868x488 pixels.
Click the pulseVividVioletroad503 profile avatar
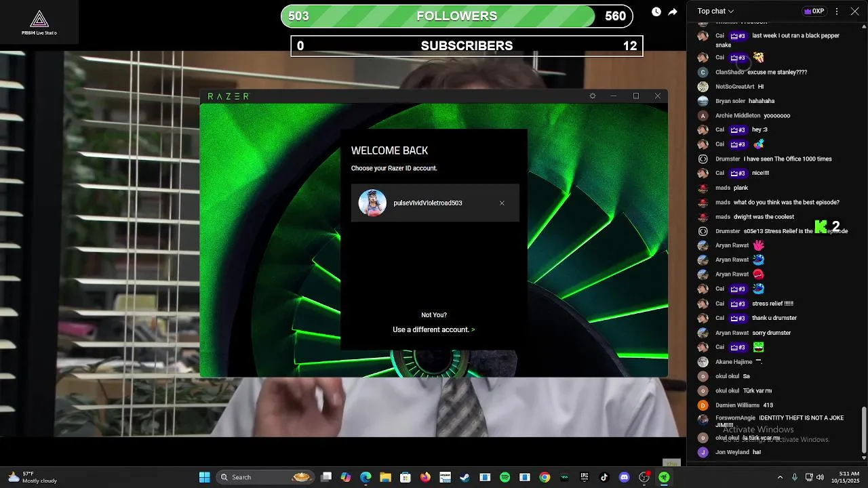(372, 203)
